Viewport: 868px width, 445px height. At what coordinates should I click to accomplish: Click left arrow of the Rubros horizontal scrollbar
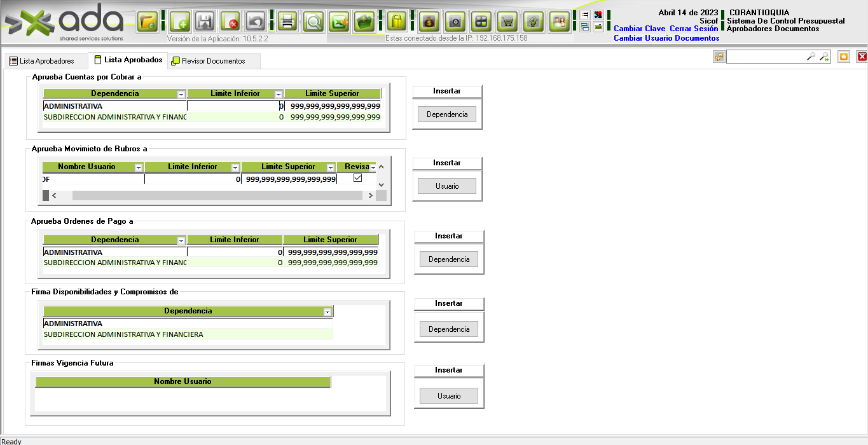click(x=54, y=196)
